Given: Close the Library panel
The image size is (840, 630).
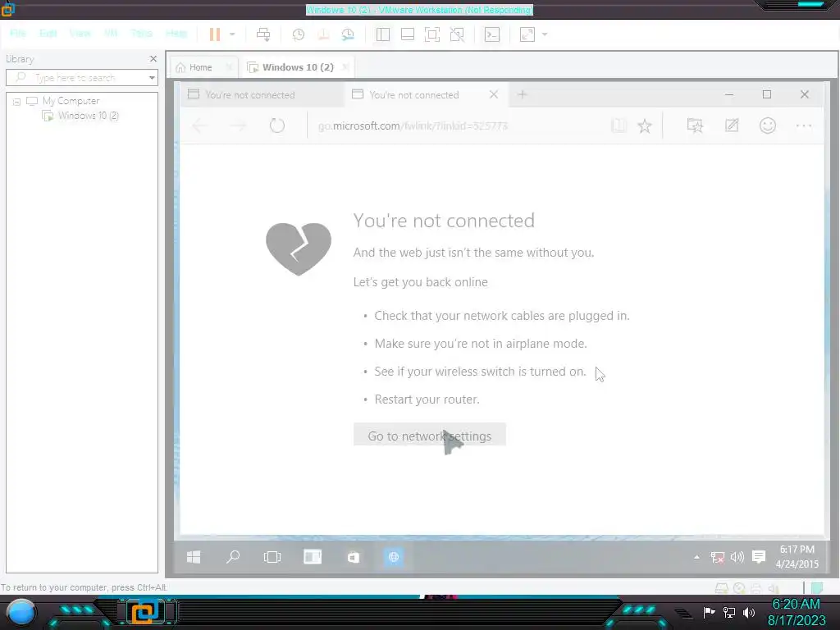Looking at the screenshot, I should [153, 59].
